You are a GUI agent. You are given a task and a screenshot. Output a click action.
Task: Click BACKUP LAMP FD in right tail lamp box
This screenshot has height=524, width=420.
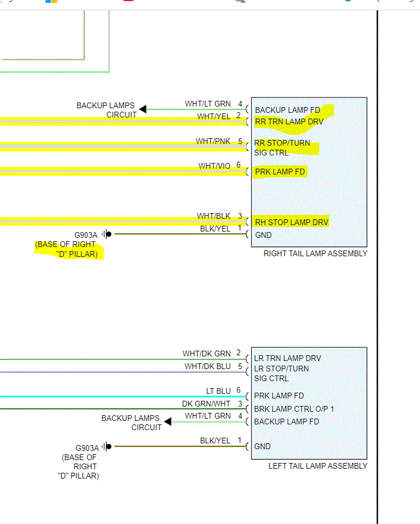coord(287,110)
